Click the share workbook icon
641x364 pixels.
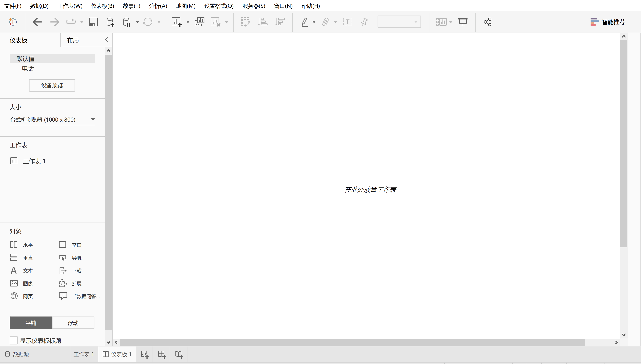487,22
